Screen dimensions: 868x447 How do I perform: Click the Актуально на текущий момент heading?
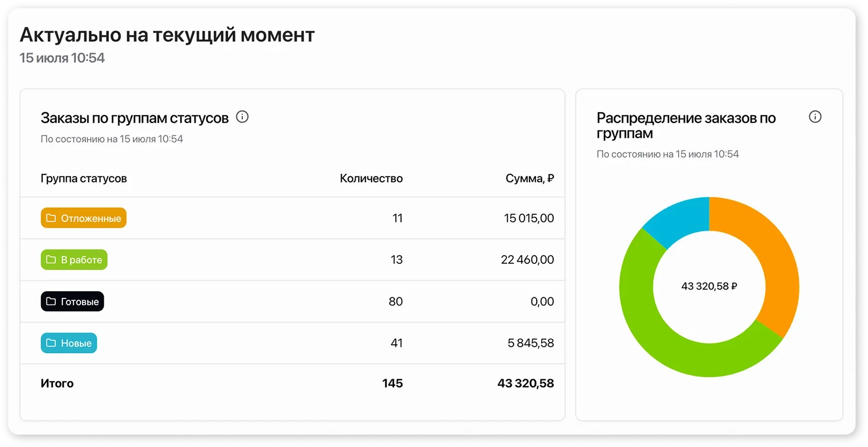click(x=166, y=35)
